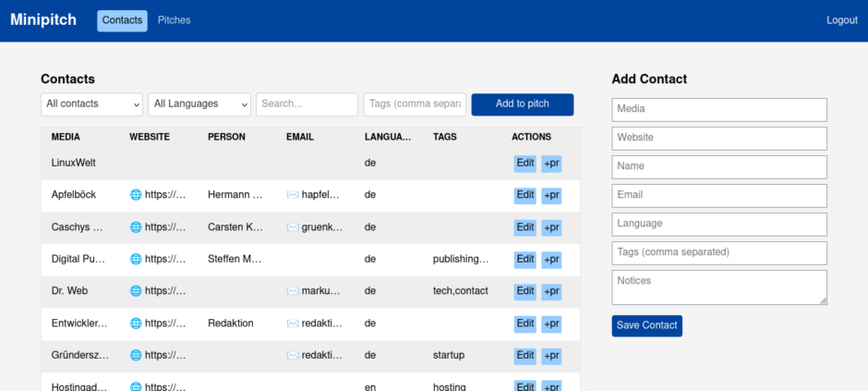Click the envelope email icon for Caschys

point(293,227)
